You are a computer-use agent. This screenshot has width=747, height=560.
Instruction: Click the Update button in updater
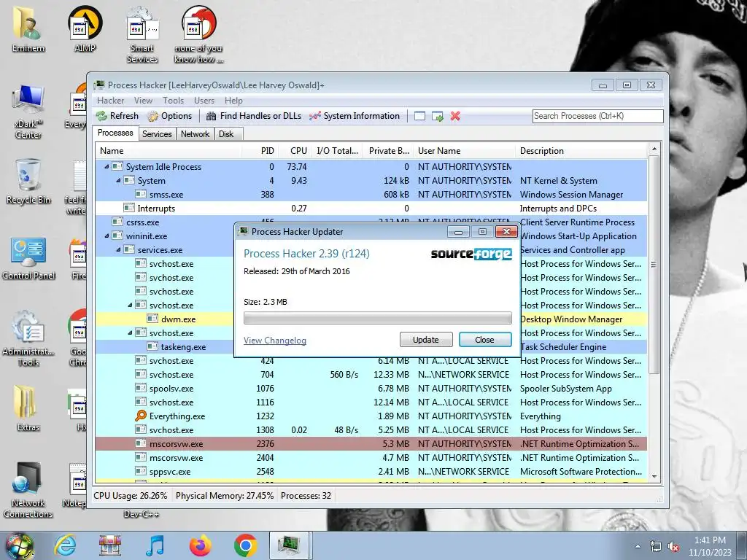click(x=426, y=340)
